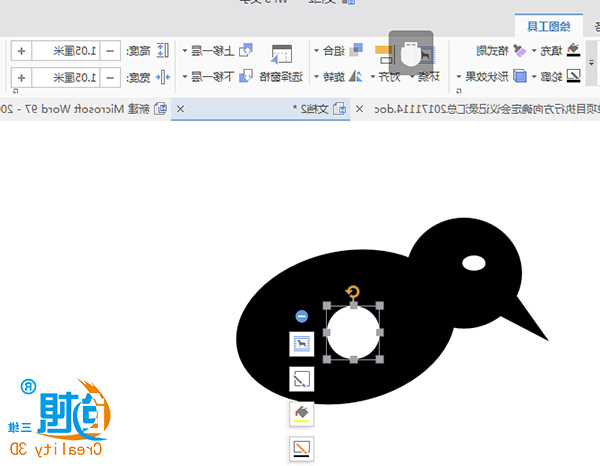The width and height of the screenshot is (600, 466).
Task: Click the floating layout options icon
Action: (301, 345)
